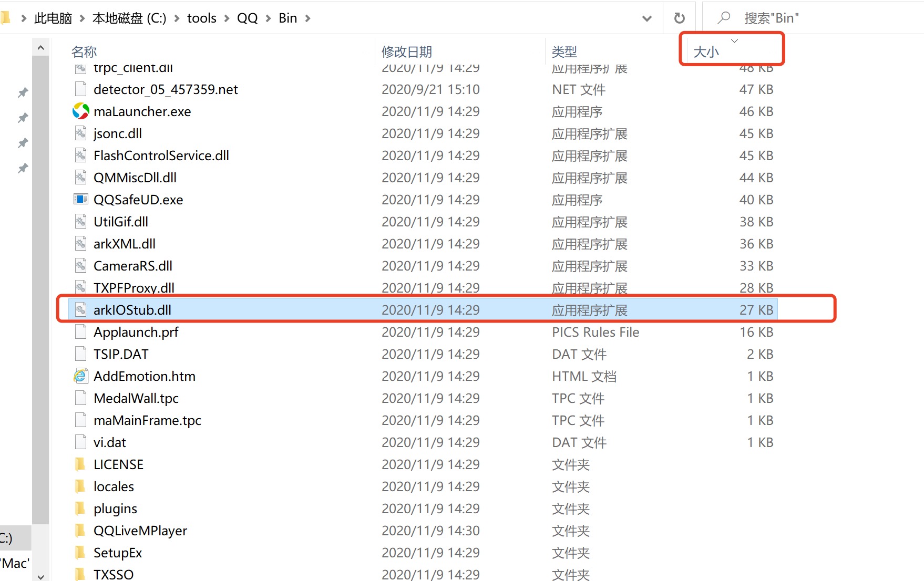Click the jsonc.dll file icon
924x581 pixels.
(x=80, y=133)
